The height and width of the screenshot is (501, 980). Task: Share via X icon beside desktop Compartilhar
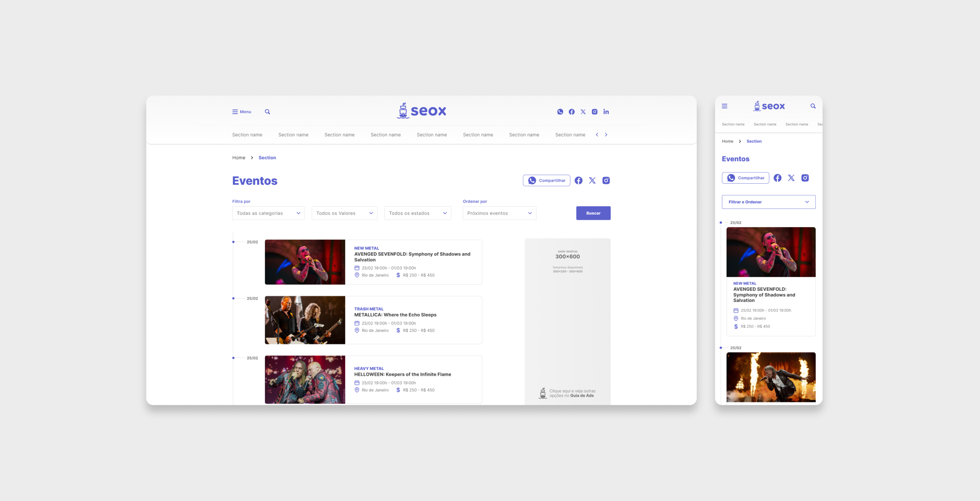pos(592,181)
